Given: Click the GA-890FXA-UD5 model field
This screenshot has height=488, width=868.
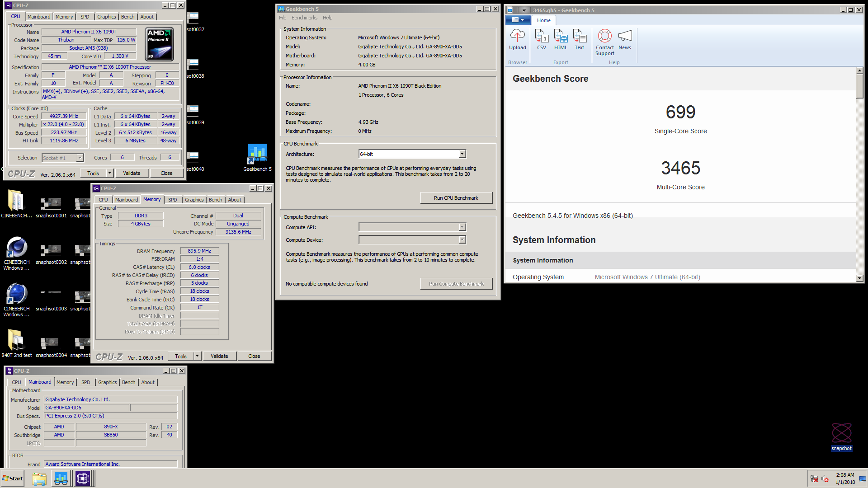Looking at the screenshot, I should (87, 408).
